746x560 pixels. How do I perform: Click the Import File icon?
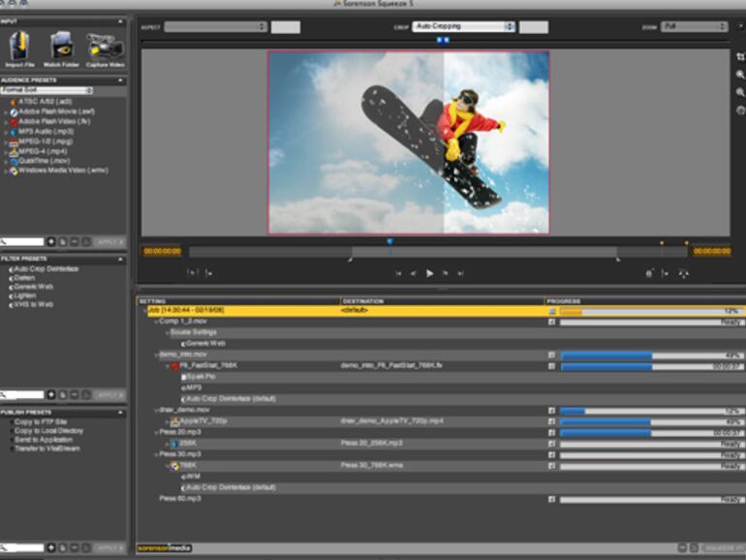(x=19, y=47)
